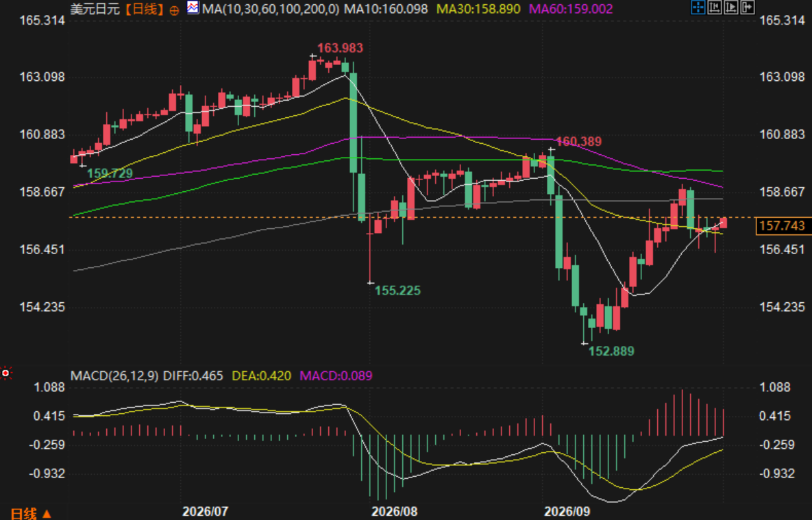Click the 155.225 low price label
The image size is (812, 520).
[397, 290]
